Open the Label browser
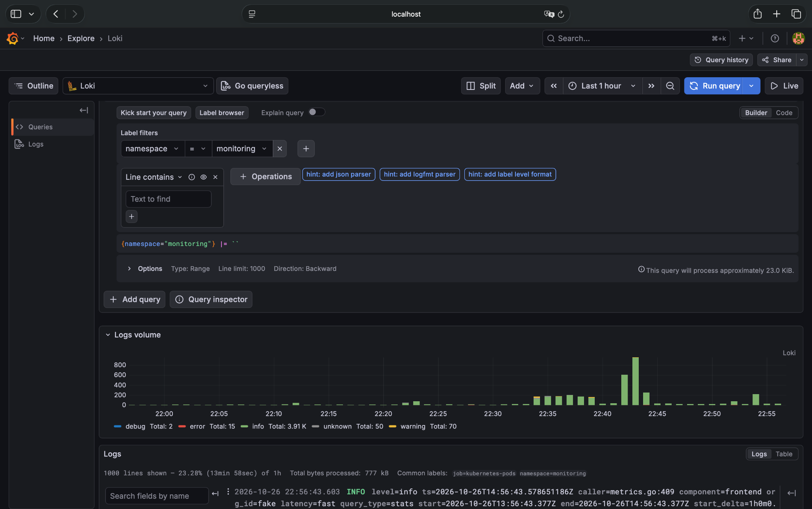The height and width of the screenshot is (509, 812). tap(222, 113)
